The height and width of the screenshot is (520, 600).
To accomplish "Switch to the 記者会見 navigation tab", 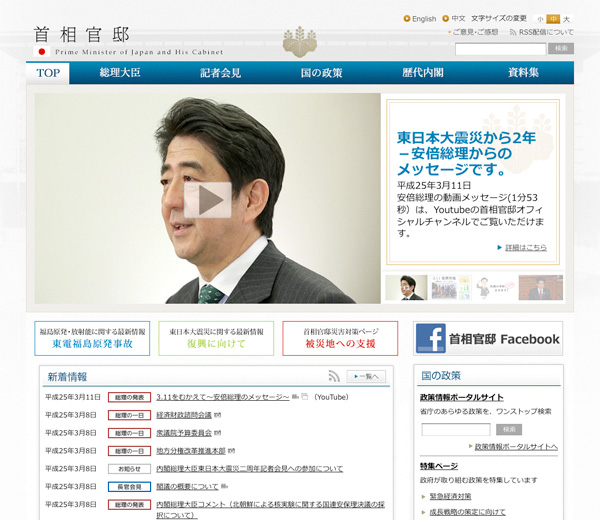I will point(220,73).
